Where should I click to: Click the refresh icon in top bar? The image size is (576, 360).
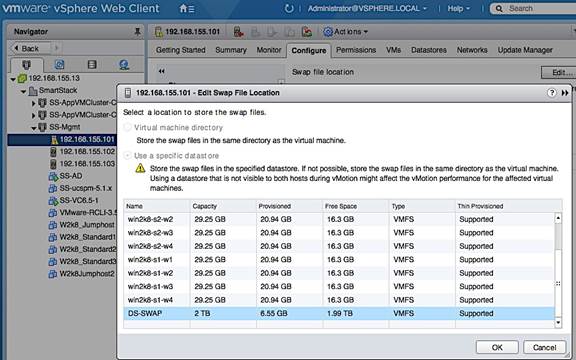[289, 8]
